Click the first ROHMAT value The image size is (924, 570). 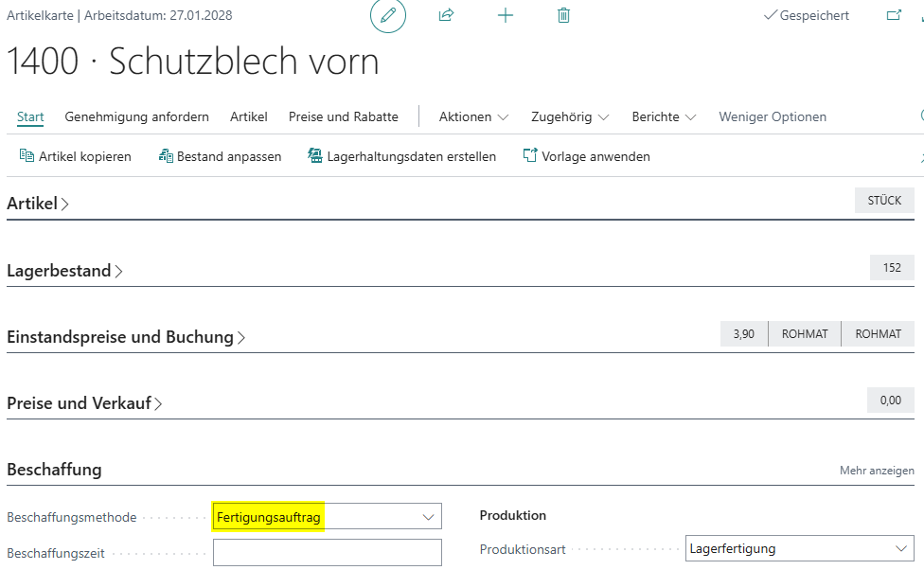coord(805,334)
